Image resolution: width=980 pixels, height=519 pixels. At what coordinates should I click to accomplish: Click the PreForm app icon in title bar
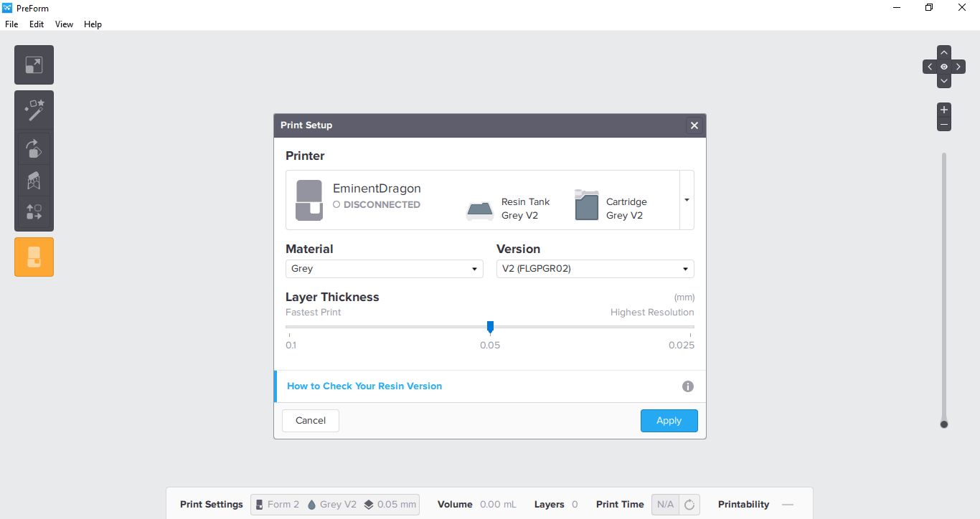[7, 8]
